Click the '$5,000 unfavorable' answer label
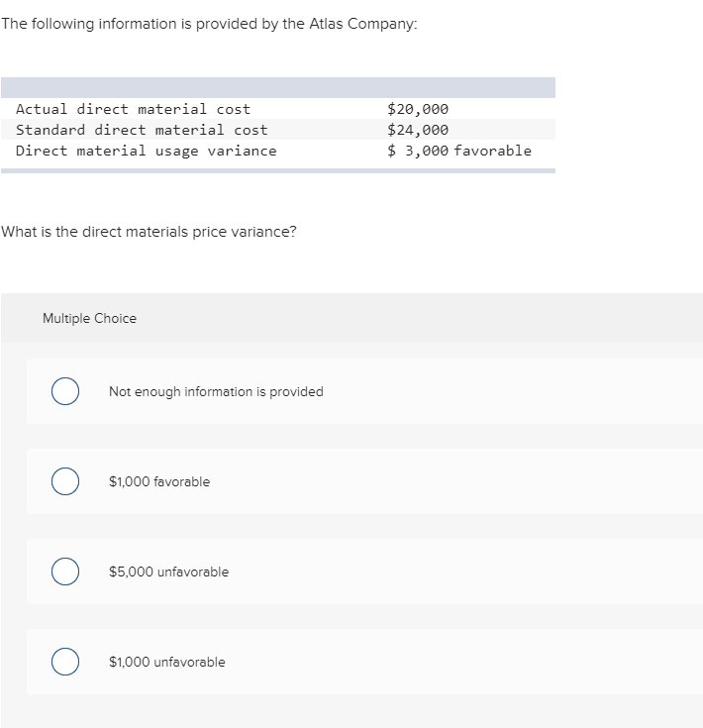The width and height of the screenshot is (703, 728). (x=168, y=572)
